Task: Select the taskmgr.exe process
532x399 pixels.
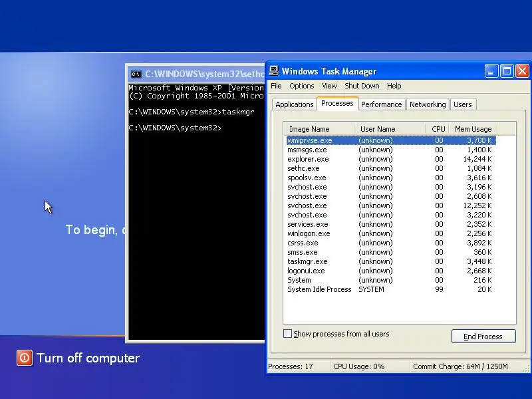Action: [x=391, y=261]
